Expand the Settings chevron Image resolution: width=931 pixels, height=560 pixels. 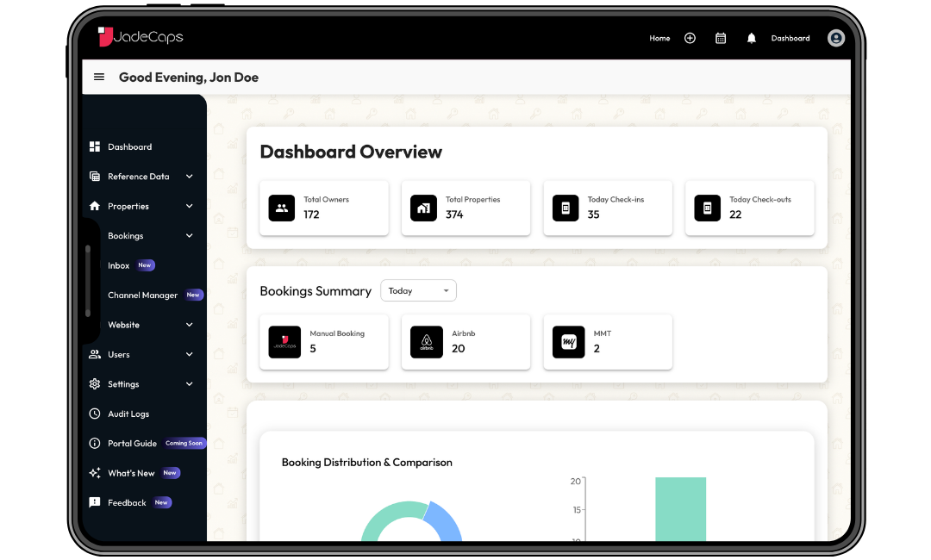click(190, 383)
